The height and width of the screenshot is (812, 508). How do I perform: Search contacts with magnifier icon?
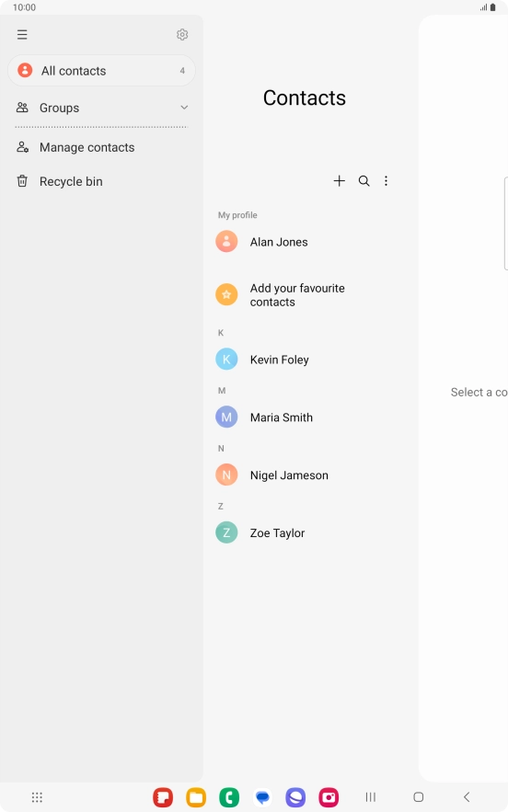[x=364, y=181]
